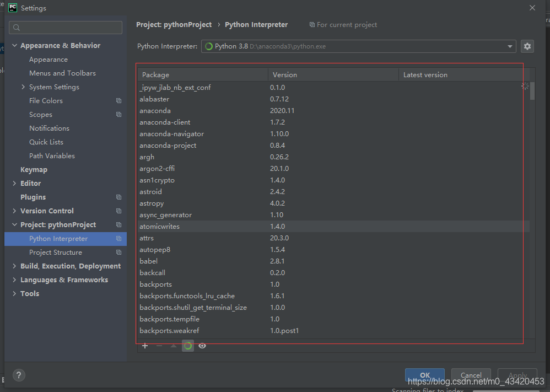Select the argon2-cffi package row
The height and width of the screenshot is (392, 550).
click(x=333, y=169)
